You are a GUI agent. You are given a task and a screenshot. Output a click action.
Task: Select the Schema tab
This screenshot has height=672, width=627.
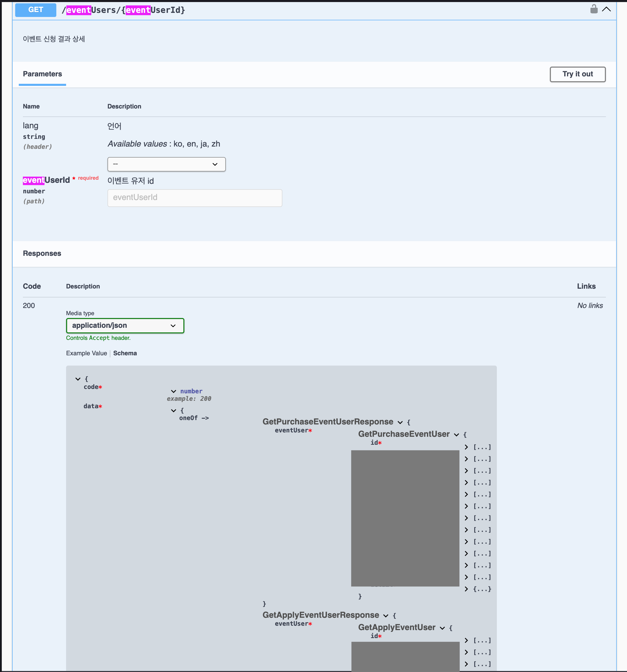pos(125,353)
